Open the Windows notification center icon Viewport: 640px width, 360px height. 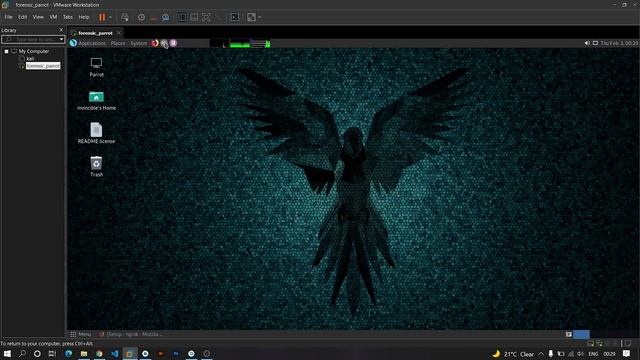tap(627, 354)
